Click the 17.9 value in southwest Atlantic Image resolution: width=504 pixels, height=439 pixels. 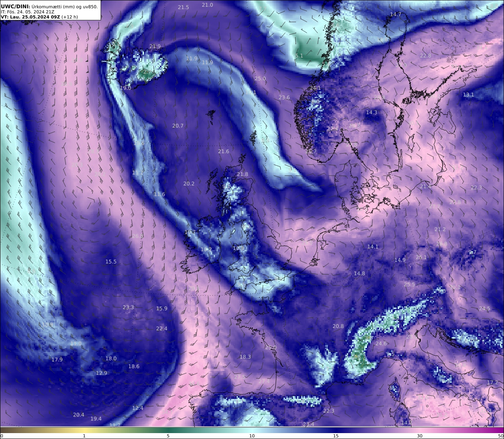click(x=57, y=359)
